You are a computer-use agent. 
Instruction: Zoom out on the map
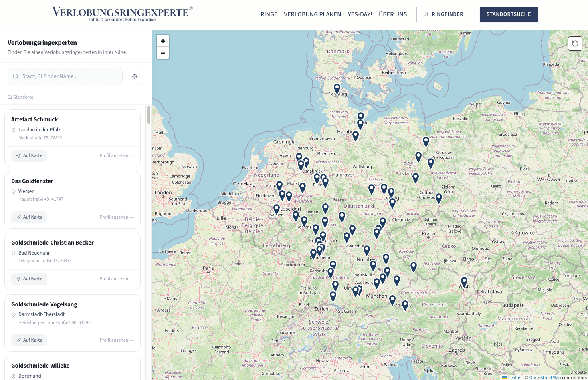coord(163,53)
